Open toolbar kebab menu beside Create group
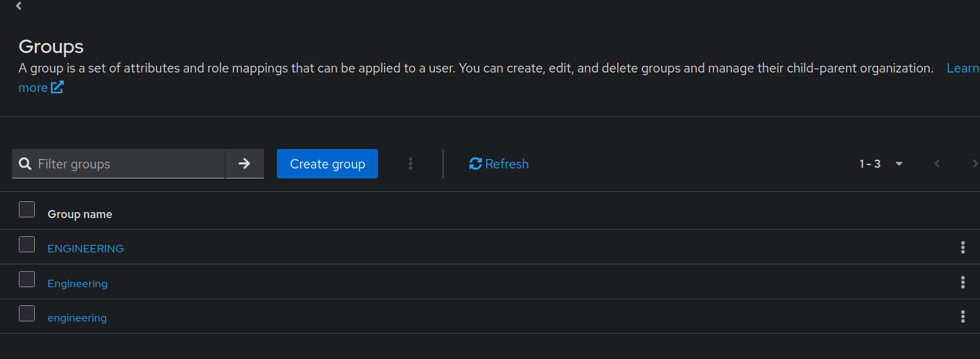The height and width of the screenshot is (359, 980). coord(410,164)
